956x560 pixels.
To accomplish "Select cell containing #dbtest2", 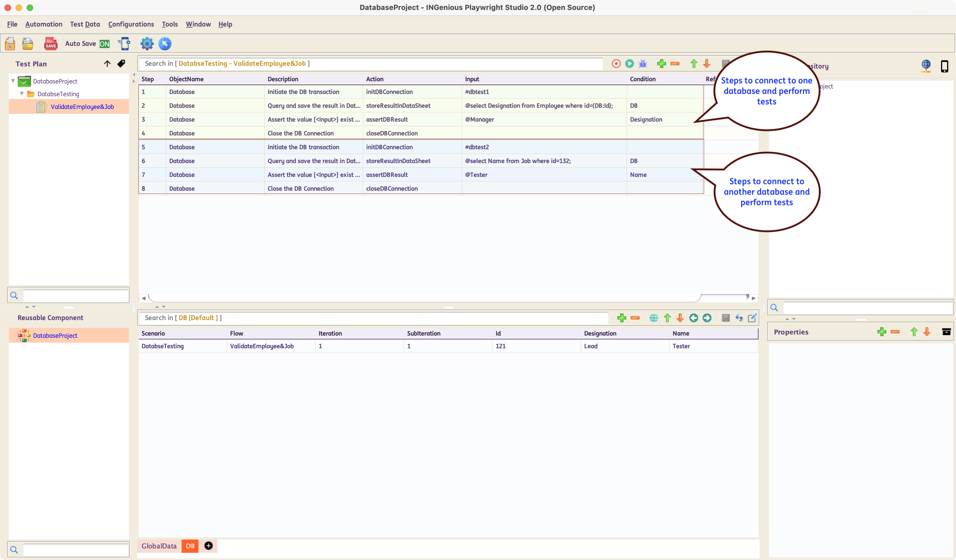I will pyautogui.click(x=544, y=147).
